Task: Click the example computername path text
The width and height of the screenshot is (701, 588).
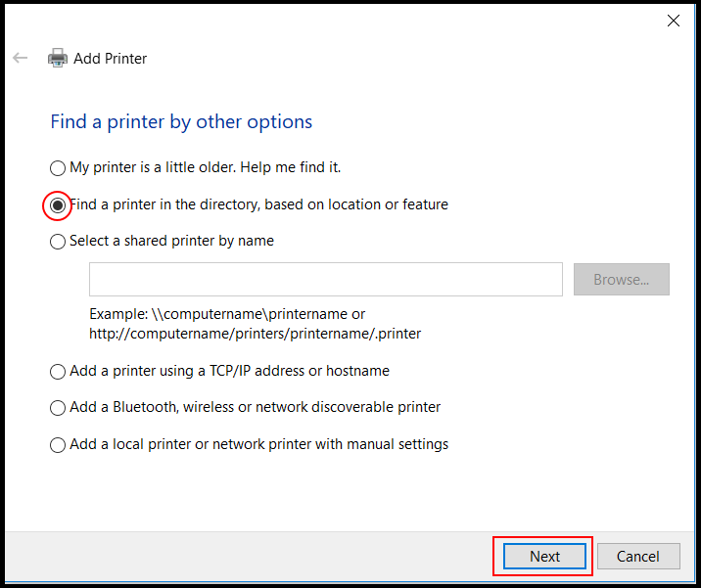Action: pos(255,324)
